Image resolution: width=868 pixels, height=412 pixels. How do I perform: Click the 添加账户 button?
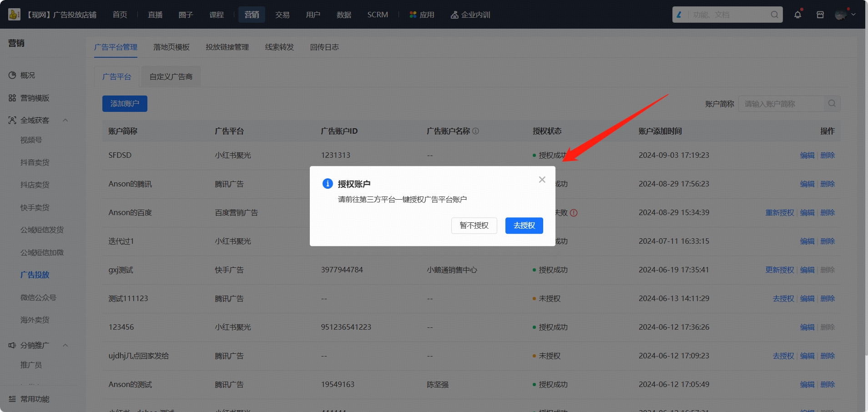[x=125, y=104]
